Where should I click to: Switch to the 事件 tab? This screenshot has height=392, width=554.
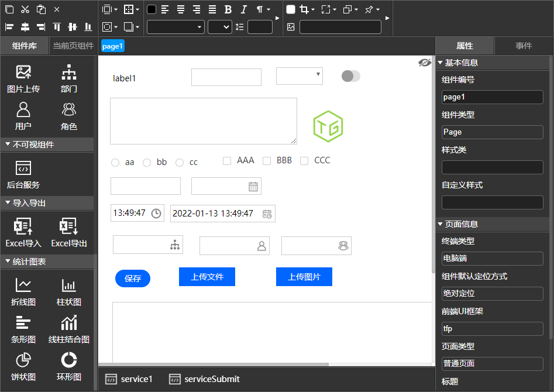(x=524, y=46)
